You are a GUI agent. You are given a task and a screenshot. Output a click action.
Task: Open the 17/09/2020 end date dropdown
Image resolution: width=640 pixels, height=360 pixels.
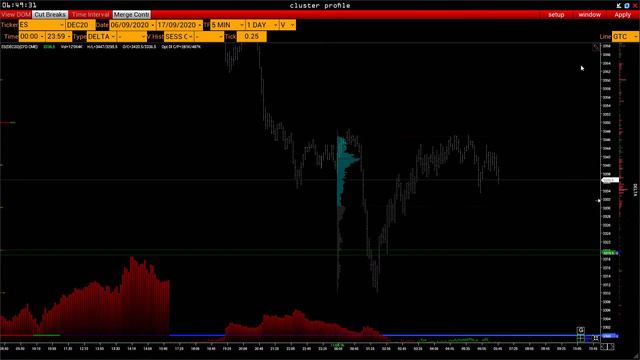click(180, 25)
